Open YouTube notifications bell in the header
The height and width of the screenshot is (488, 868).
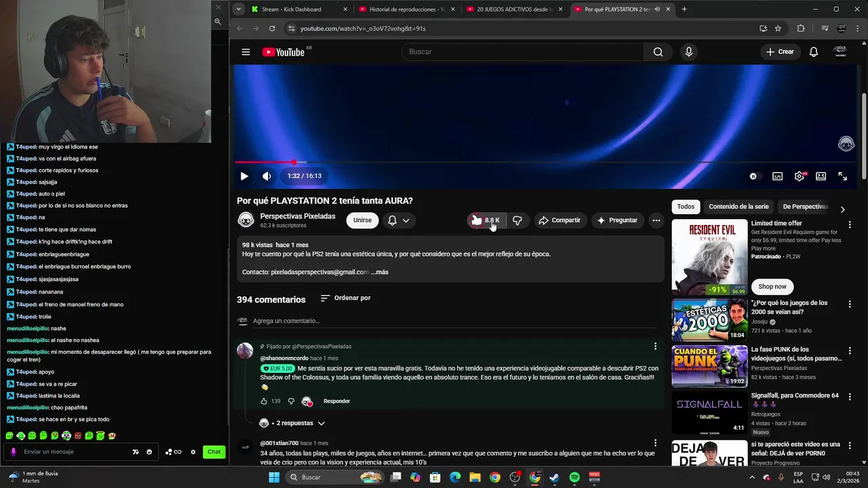click(x=814, y=52)
